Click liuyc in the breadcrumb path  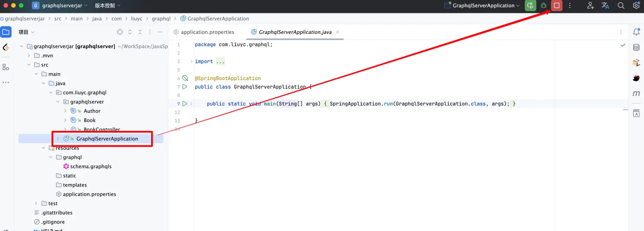pos(137,18)
